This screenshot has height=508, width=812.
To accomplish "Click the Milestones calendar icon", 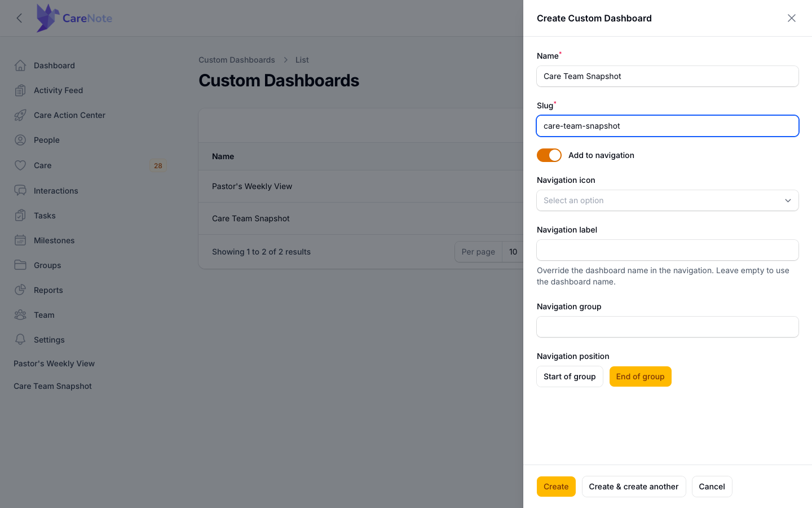I will (20, 240).
